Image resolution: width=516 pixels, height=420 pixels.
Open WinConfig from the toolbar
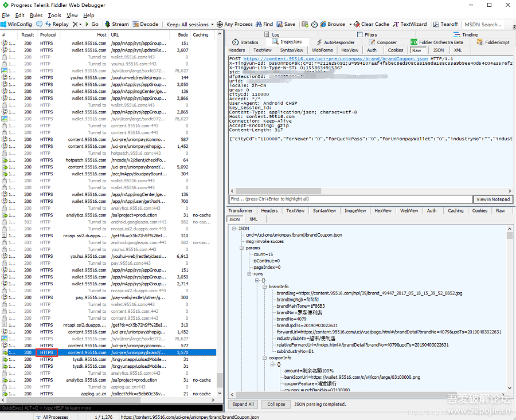coord(17,24)
